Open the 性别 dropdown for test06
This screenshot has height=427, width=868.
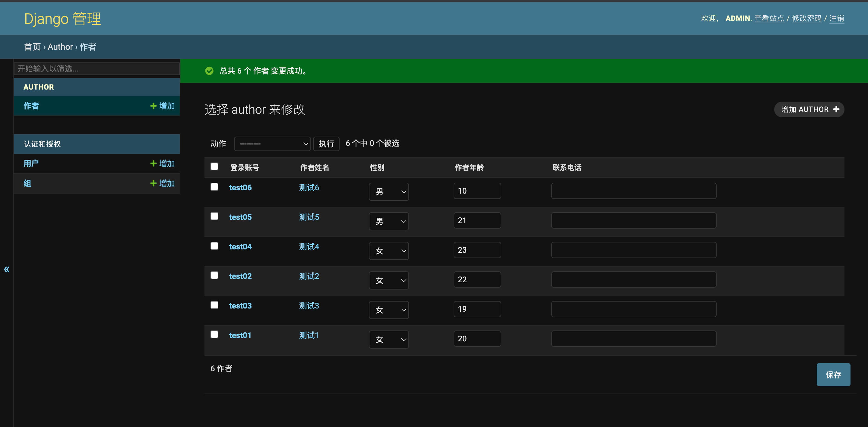(x=388, y=192)
